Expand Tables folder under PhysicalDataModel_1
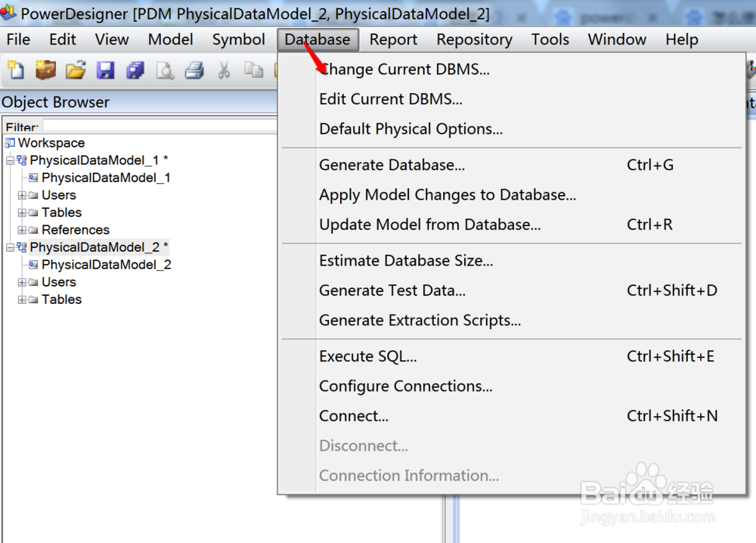 [22, 213]
